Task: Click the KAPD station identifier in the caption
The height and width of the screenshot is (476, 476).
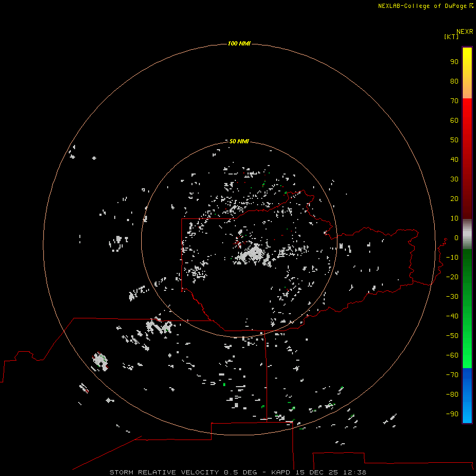Action: click(x=281, y=472)
